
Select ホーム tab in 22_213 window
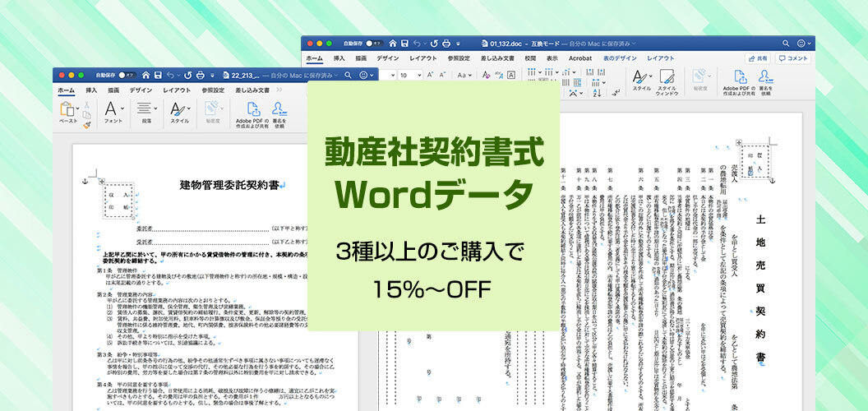click(x=67, y=90)
